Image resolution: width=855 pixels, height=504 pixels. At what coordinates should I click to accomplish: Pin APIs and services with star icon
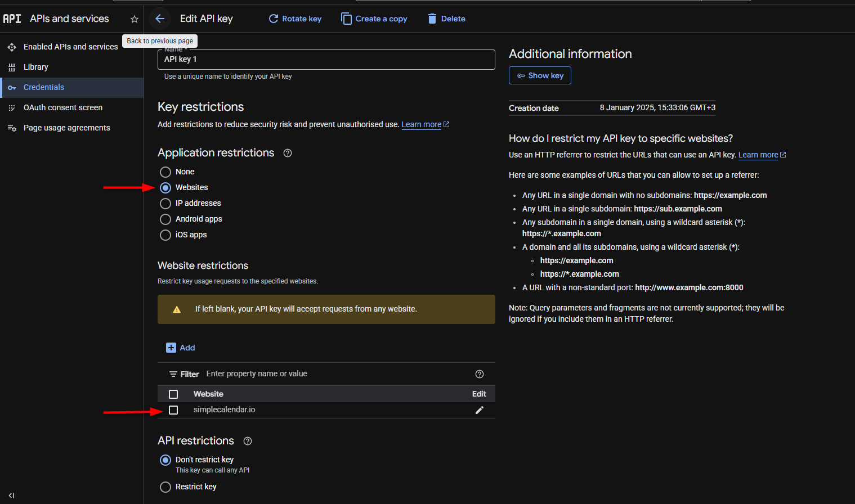134,19
